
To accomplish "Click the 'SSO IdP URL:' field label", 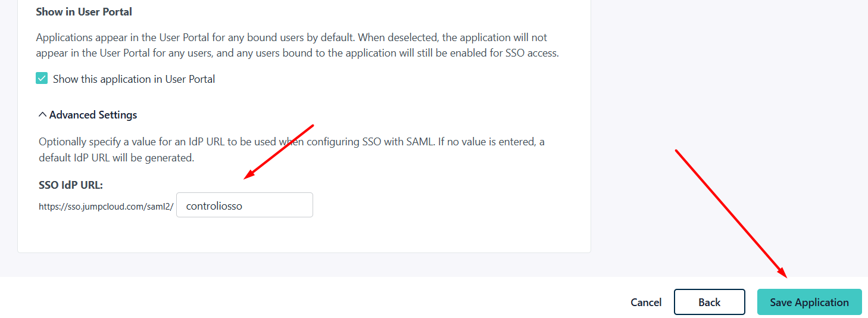I will click(71, 185).
